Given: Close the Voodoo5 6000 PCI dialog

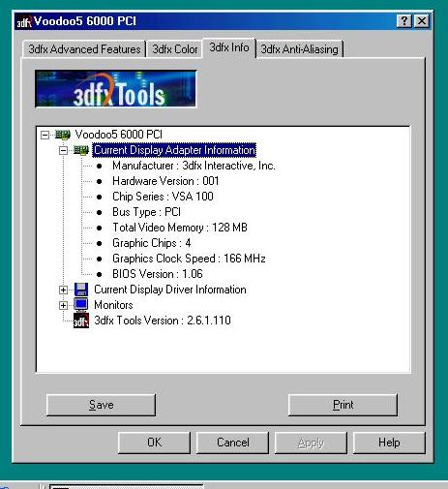Looking at the screenshot, I should pyautogui.click(x=421, y=21).
